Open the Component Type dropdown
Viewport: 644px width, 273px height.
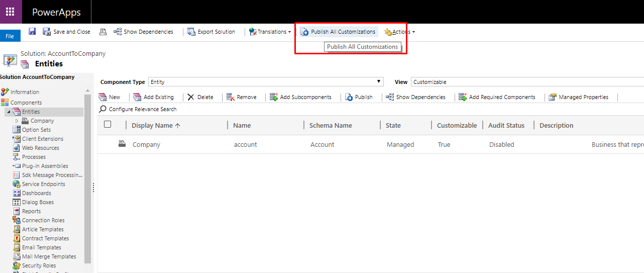[266, 82]
